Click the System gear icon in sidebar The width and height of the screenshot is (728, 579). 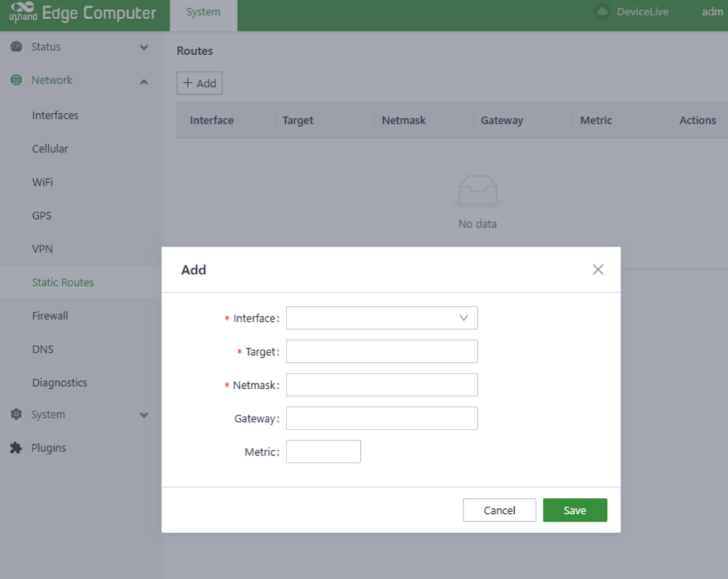click(x=17, y=415)
